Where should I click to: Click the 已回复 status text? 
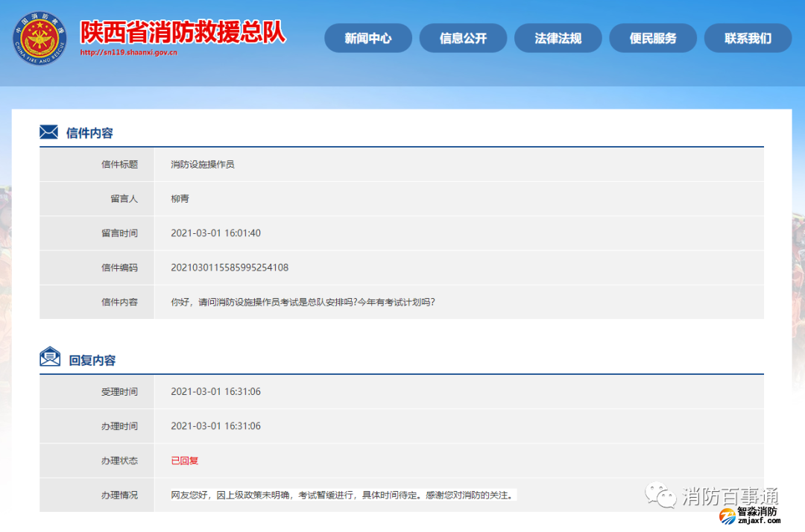click(185, 460)
